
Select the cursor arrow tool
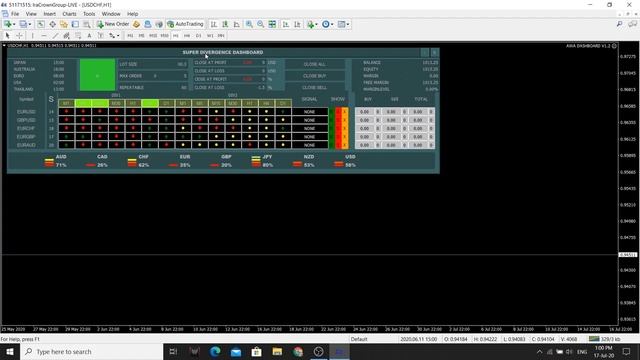(7, 36)
